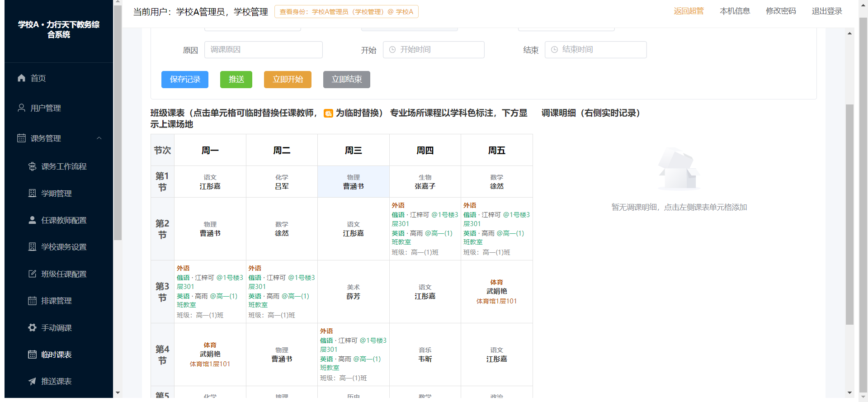Image resolution: width=868 pixels, height=402 pixels.
Task: Select 周三 第3节 美术 薛芳 cell
Action: tap(354, 292)
